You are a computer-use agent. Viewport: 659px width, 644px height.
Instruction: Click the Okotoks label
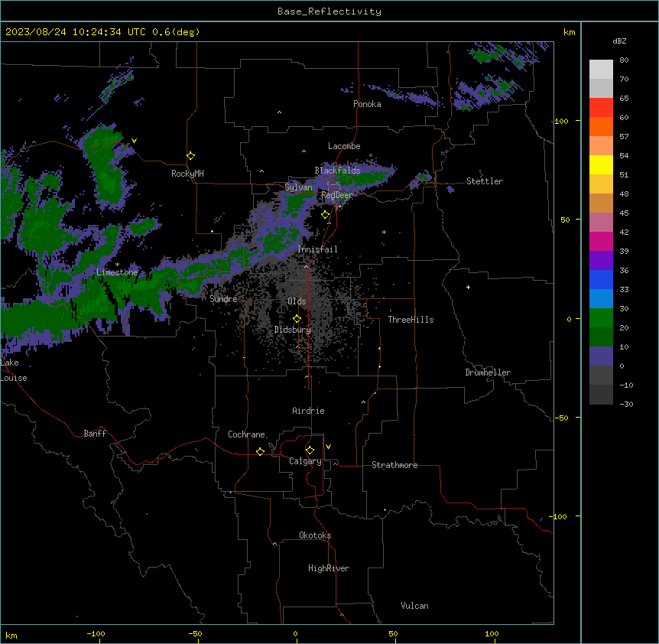[x=315, y=535]
